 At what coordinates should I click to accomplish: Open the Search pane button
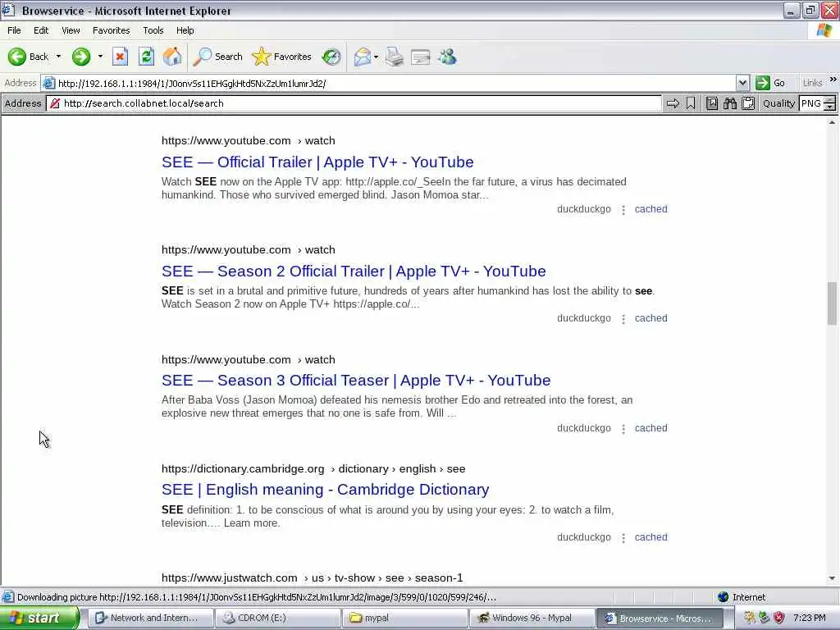(x=218, y=57)
